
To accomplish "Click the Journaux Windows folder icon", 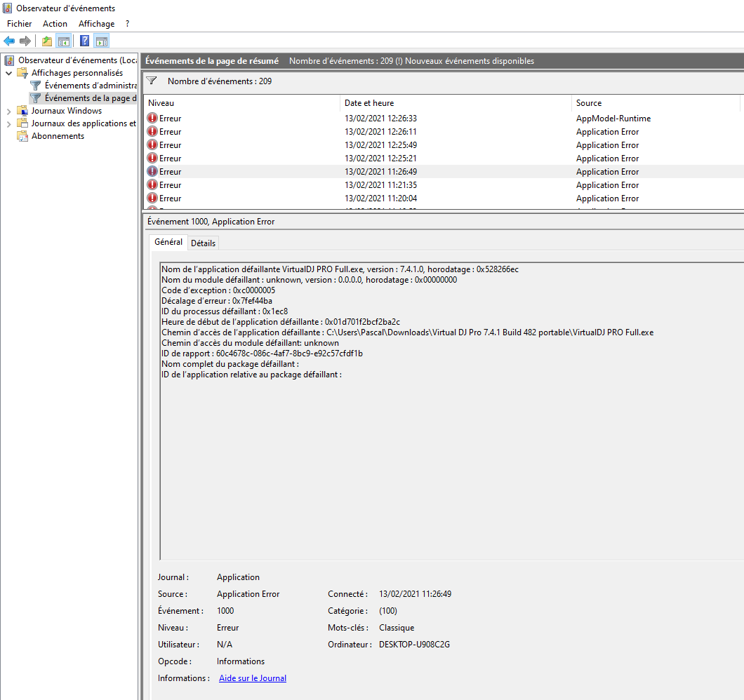I will [x=22, y=111].
